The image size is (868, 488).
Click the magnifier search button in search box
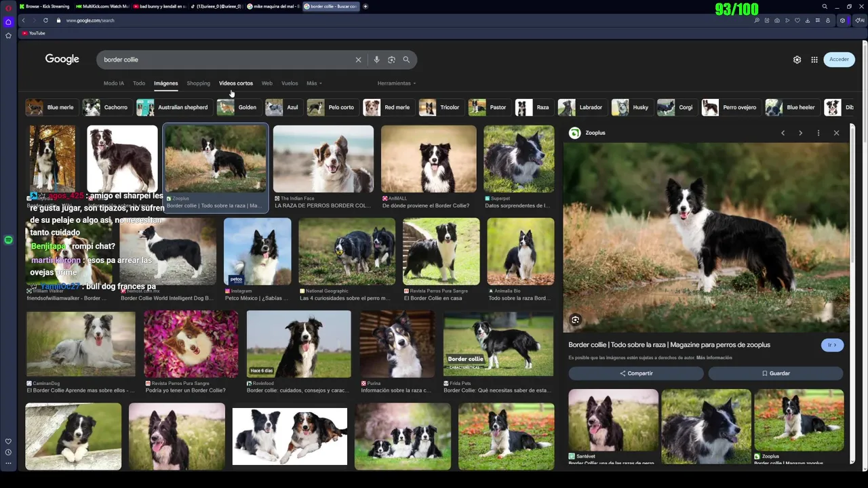click(x=406, y=60)
